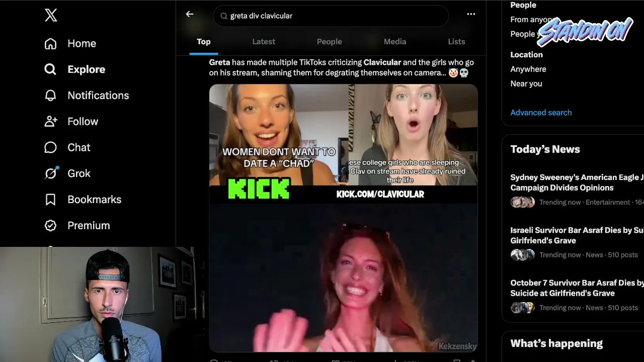Switch to the Latest tab
Image resolution: width=644 pixels, height=362 pixels.
pyautogui.click(x=264, y=42)
